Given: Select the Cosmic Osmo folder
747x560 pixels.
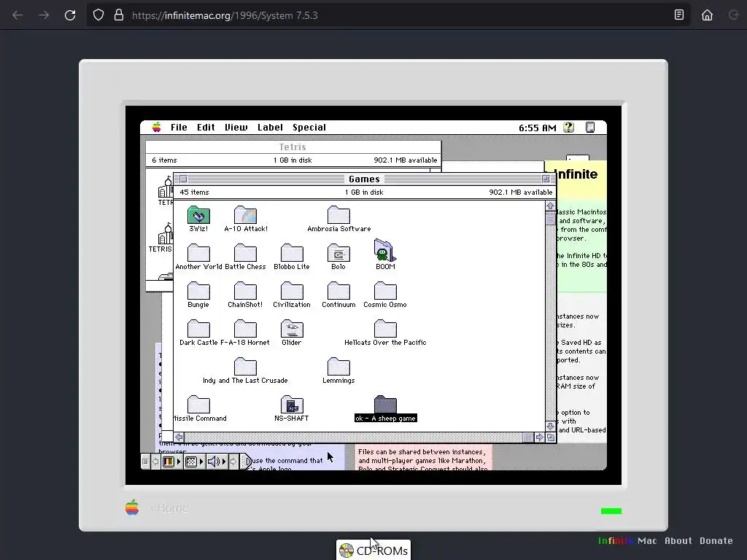Looking at the screenshot, I should (x=385, y=291).
